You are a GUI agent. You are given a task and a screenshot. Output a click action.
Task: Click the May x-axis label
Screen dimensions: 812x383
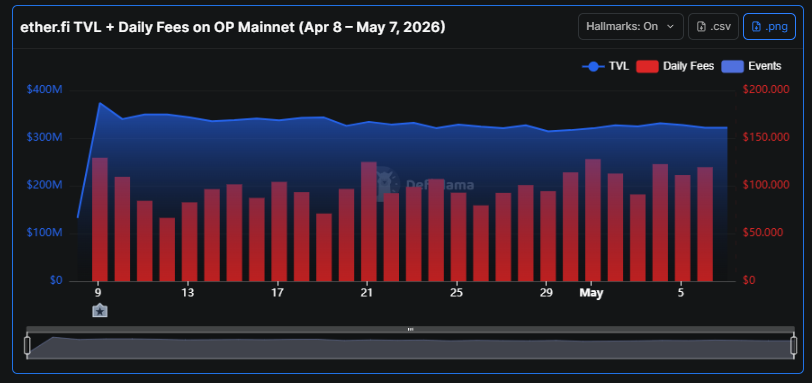[x=591, y=293]
